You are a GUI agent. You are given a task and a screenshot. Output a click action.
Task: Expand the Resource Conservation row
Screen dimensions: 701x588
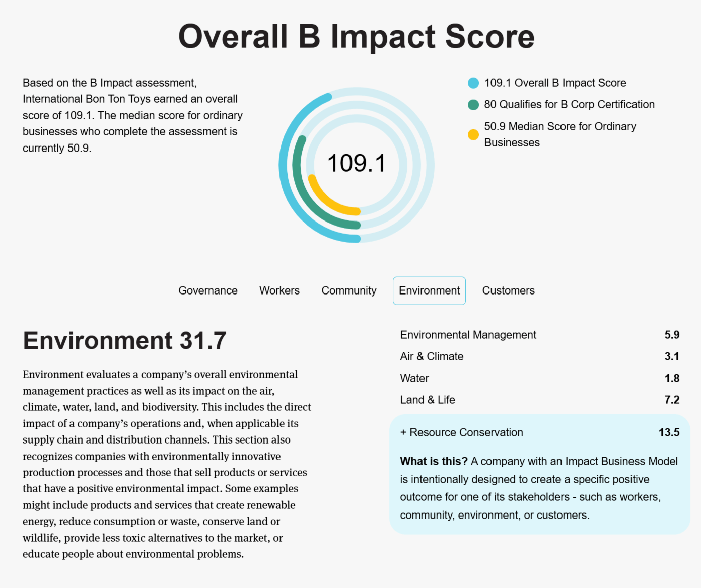click(540, 432)
